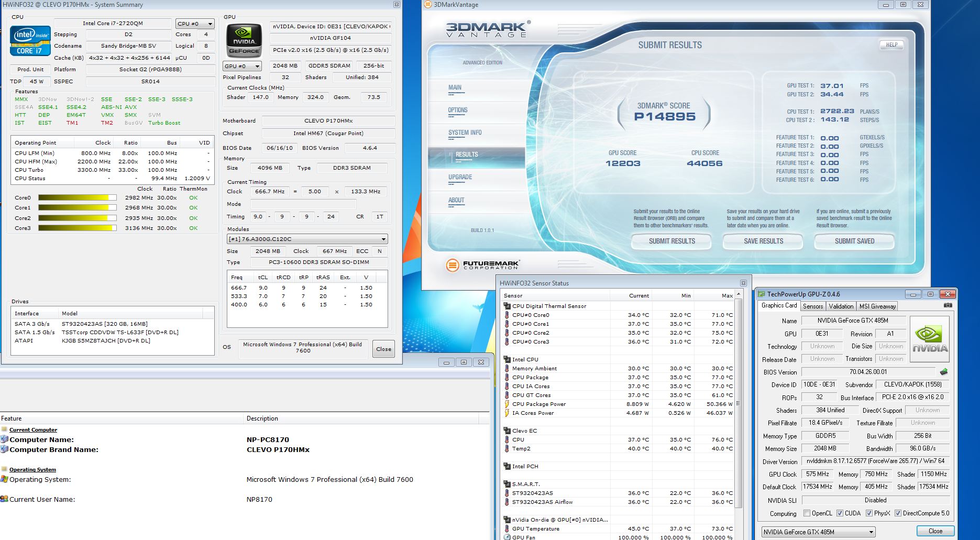The image size is (980, 540).
Task: Click the green BIOS save chip icon
Action: (944, 372)
